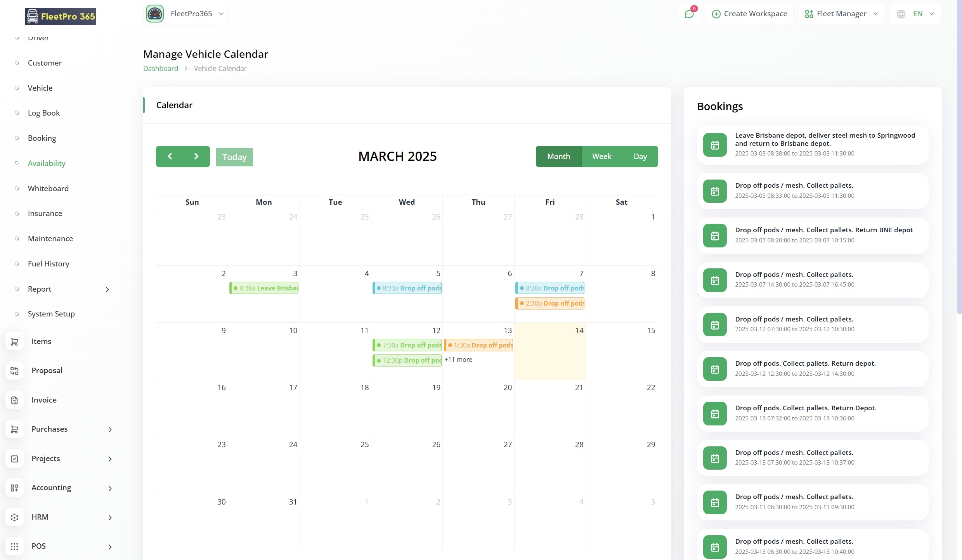Switch calendar to Week view
962x560 pixels.
[x=601, y=156]
